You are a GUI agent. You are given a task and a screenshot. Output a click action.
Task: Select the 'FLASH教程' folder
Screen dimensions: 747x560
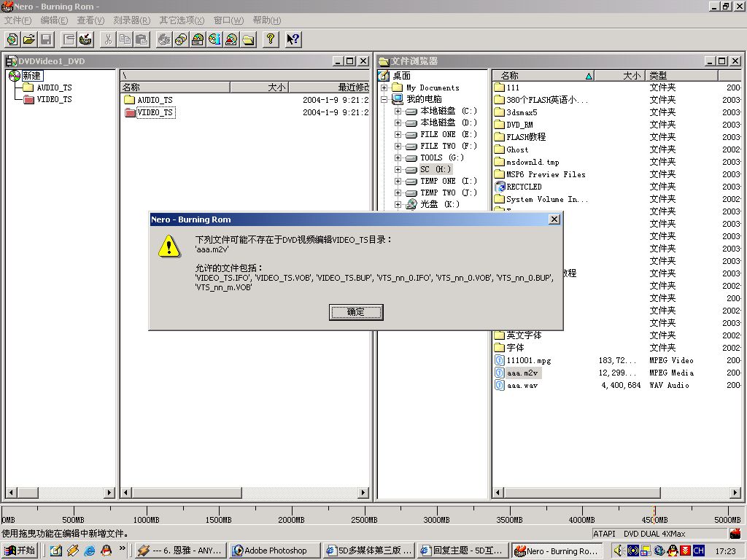pyautogui.click(x=520, y=137)
